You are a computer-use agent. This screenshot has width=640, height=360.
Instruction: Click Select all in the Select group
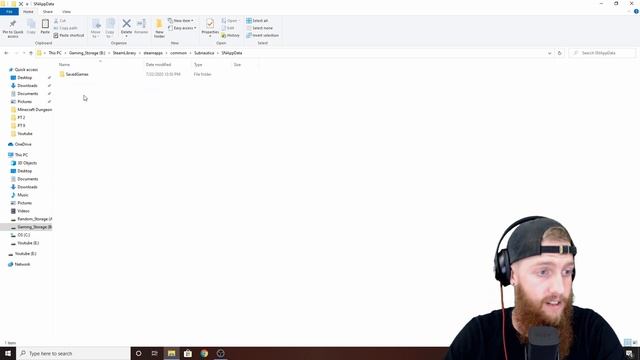pos(257,21)
